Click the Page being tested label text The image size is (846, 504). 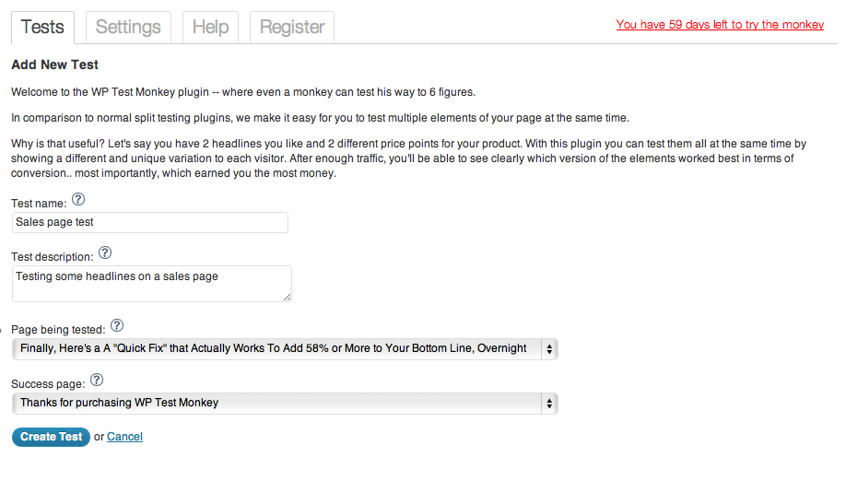click(x=58, y=330)
